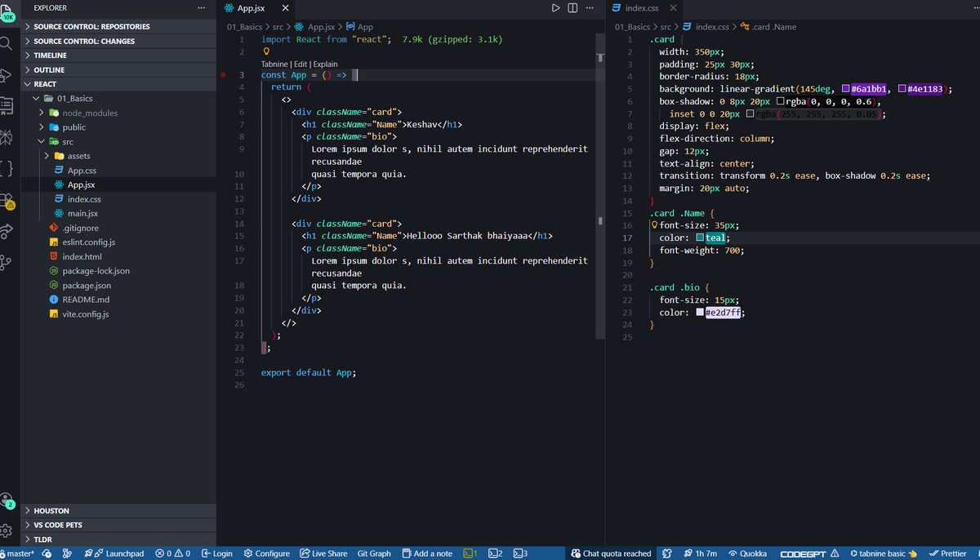The image size is (980, 560).
Task: Toggle the tabnine basic status item
Action: [882, 553]
